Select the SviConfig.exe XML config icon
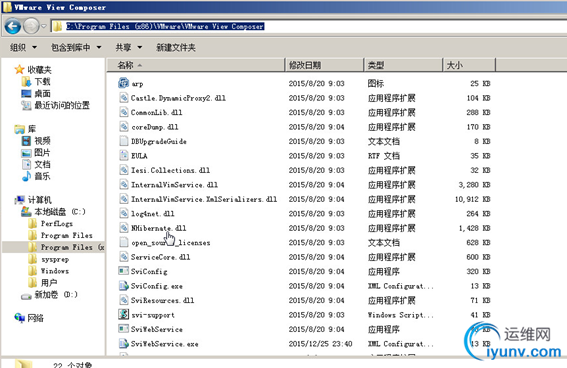 (124, 286)
